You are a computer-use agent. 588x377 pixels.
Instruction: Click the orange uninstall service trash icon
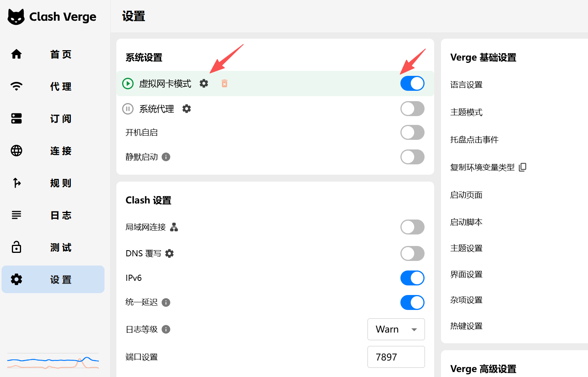tap(224, 84)
